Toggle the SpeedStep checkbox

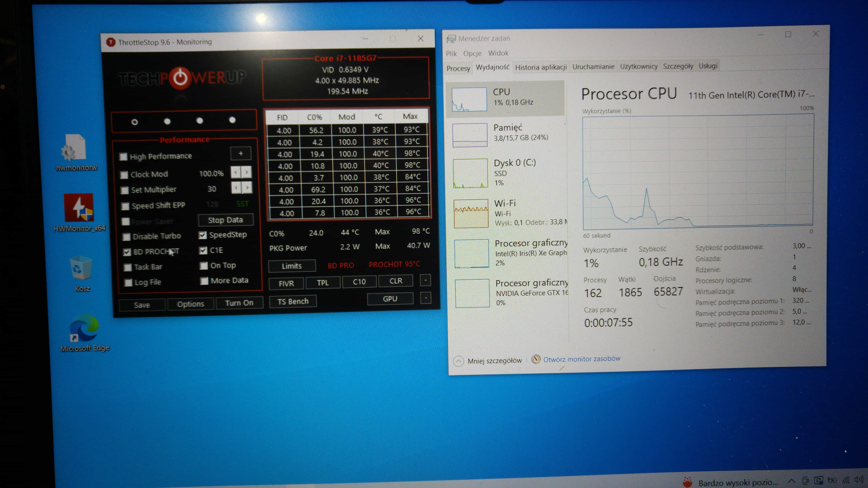(202, 235)
